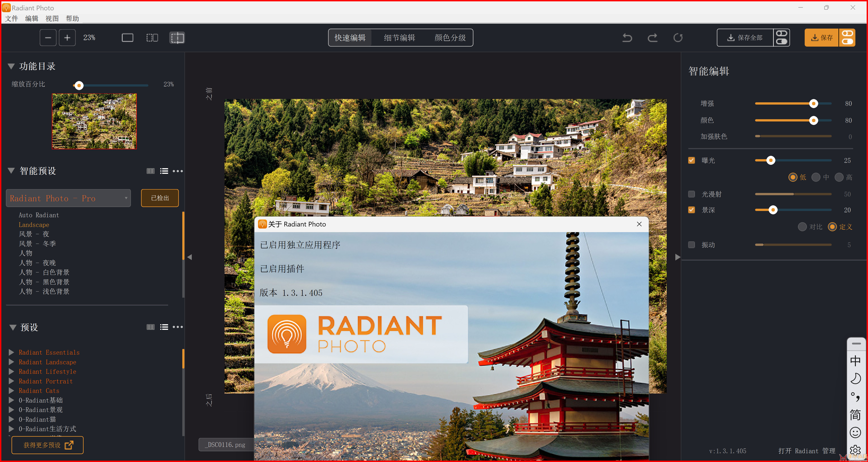The height and width of the screenshot is (462, 868).
Task: Switch Smart Presets to list view icon
Action: tap(164, 171)
